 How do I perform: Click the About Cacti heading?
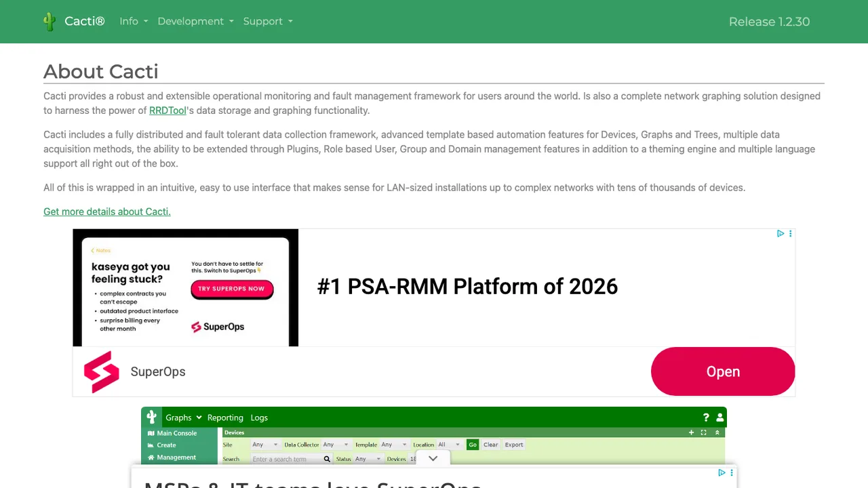pyautogui.click(x=101, y=71)
